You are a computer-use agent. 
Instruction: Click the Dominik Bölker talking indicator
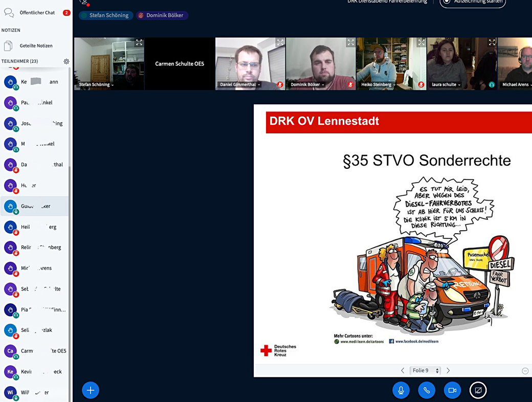pos(163,15)
